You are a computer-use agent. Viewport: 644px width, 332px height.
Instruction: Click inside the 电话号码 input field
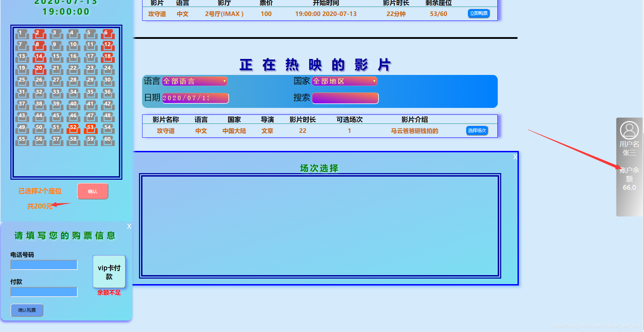point(43,265)
